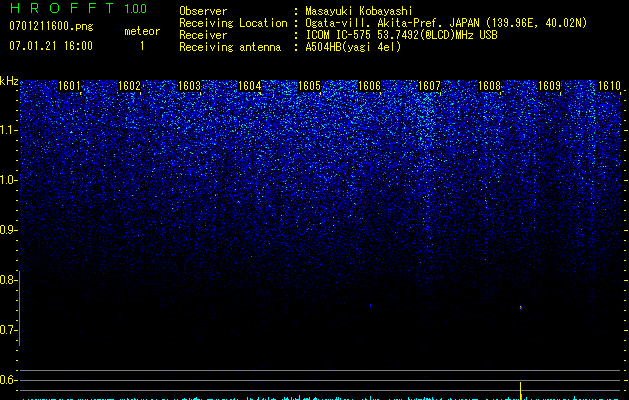Viewport: 629px width, 400px height.
Task: Click the 0.9 kHz axis label
Action: [8, 230]
